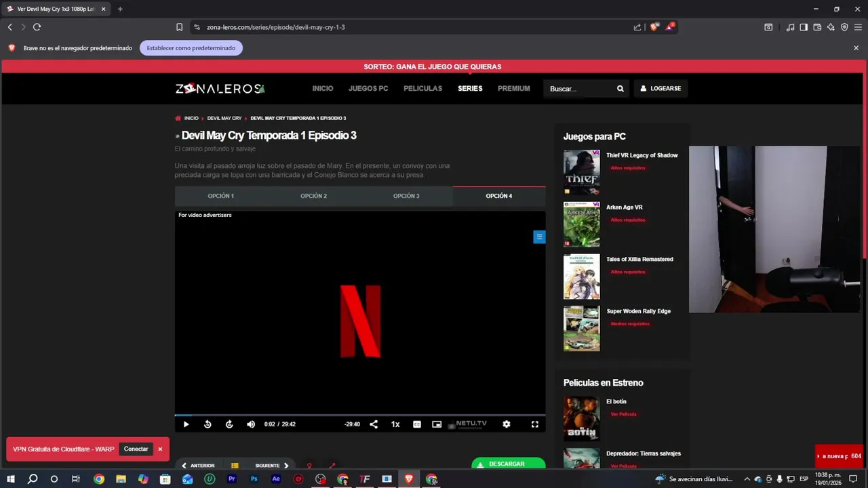Go to the ANTERIOR previous episode
The width and height of the screenshot is (868, 488).
tap(198, 466)
